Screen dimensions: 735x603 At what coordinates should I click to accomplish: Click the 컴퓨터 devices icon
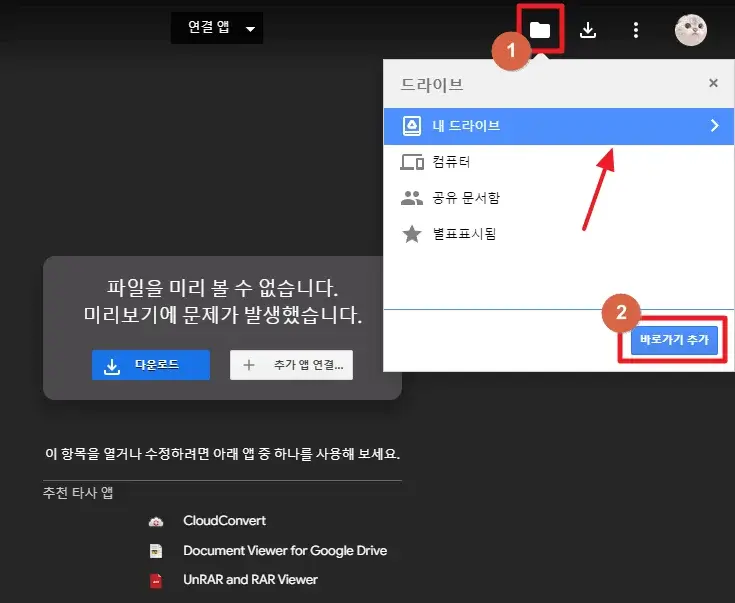[x=412, y=162]
